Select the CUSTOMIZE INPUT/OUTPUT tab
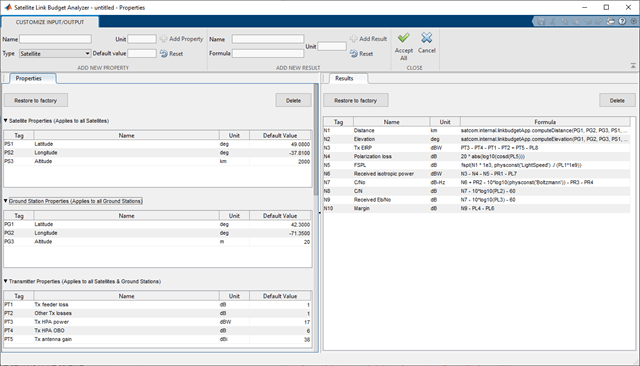 click(50, 22)
